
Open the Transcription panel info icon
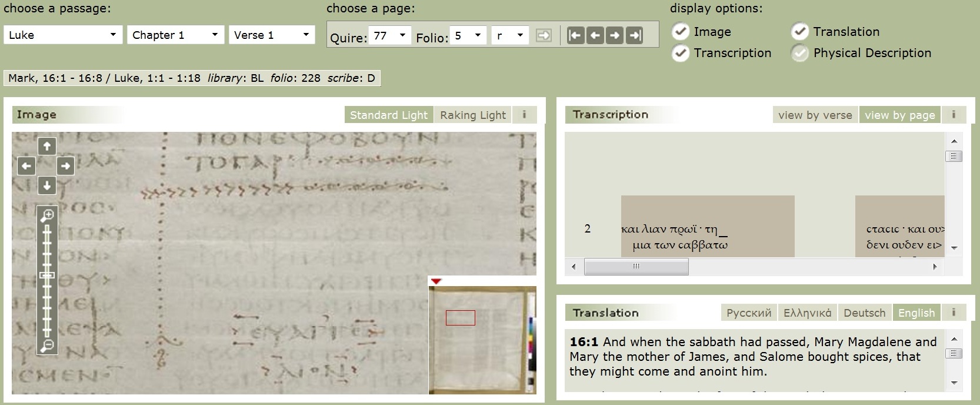954,115
